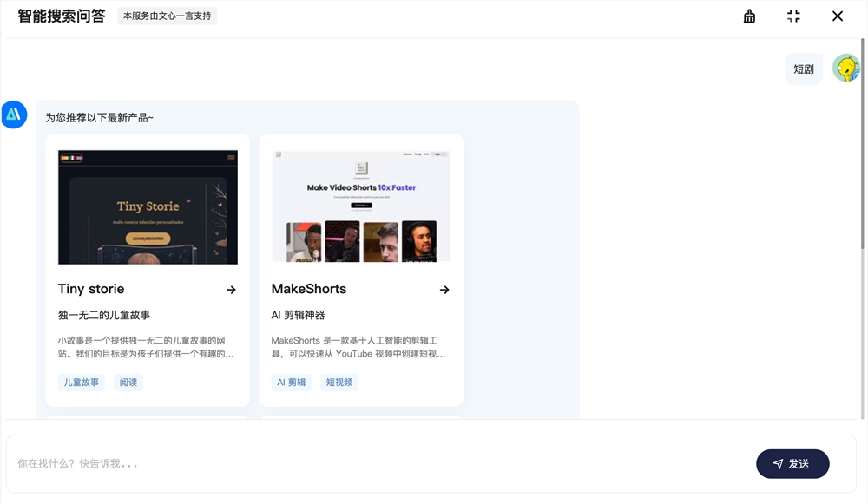868x504 pixels.
Task: Click the Tiny storie website preview thumbnail
Action: point(147,206)
